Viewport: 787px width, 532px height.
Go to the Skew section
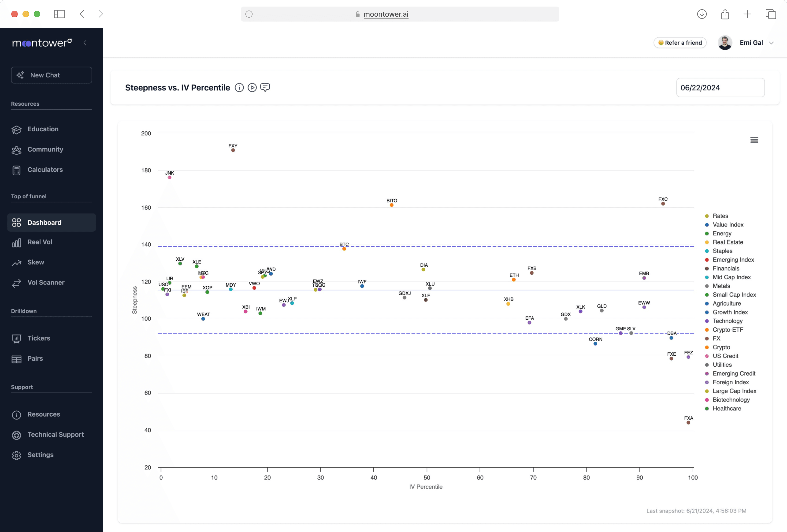pyautogui.click(x=36, y=262)
